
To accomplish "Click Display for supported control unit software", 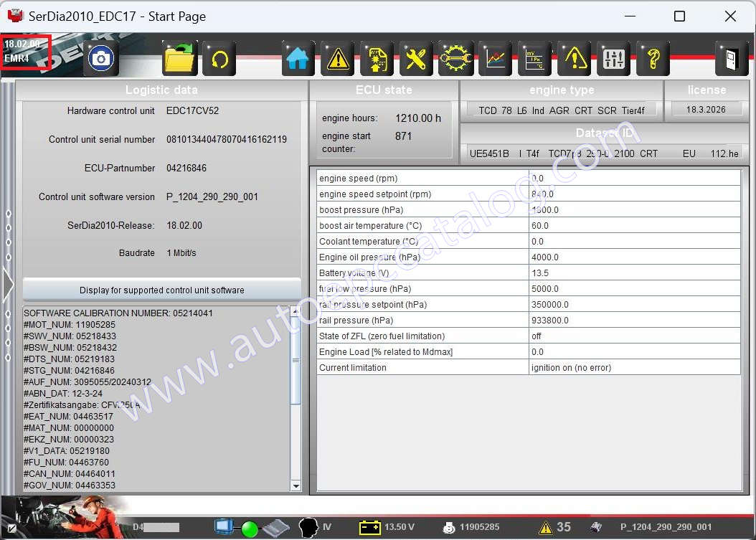I will click(162, 290).
